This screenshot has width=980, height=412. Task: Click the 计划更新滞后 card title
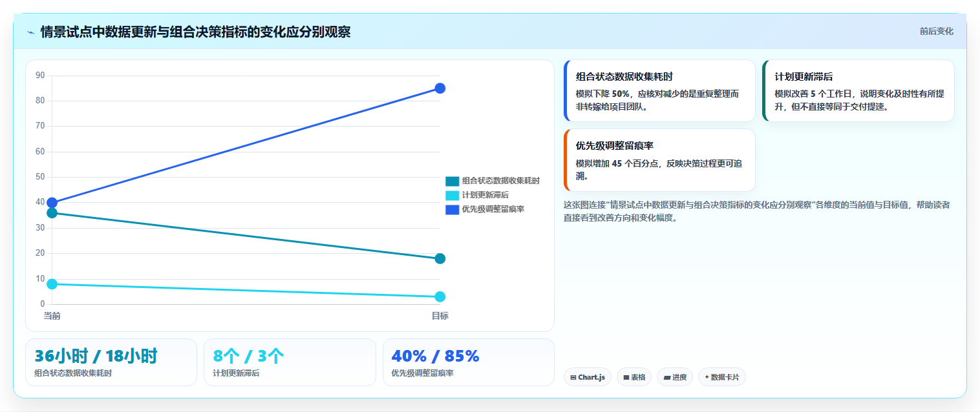click(804, 77)
